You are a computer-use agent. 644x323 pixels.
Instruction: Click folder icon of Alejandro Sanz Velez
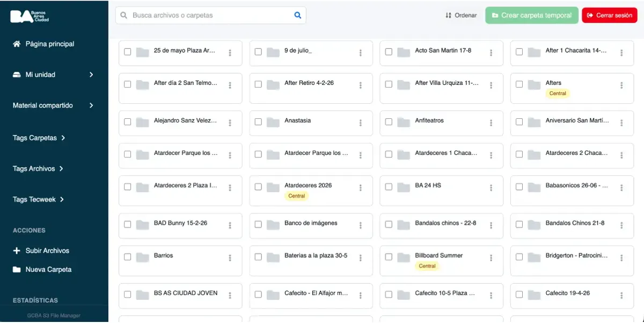tap(142, 123)
